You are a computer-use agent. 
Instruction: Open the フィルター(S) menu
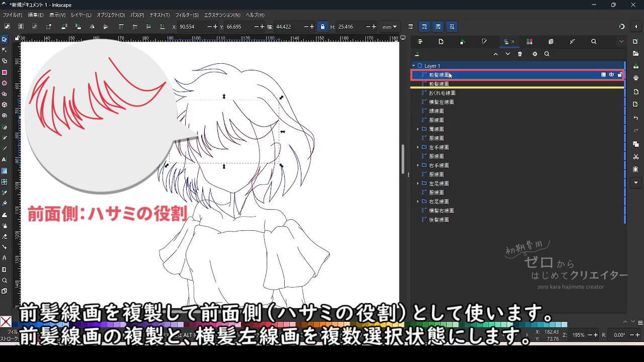click(188, 15)
